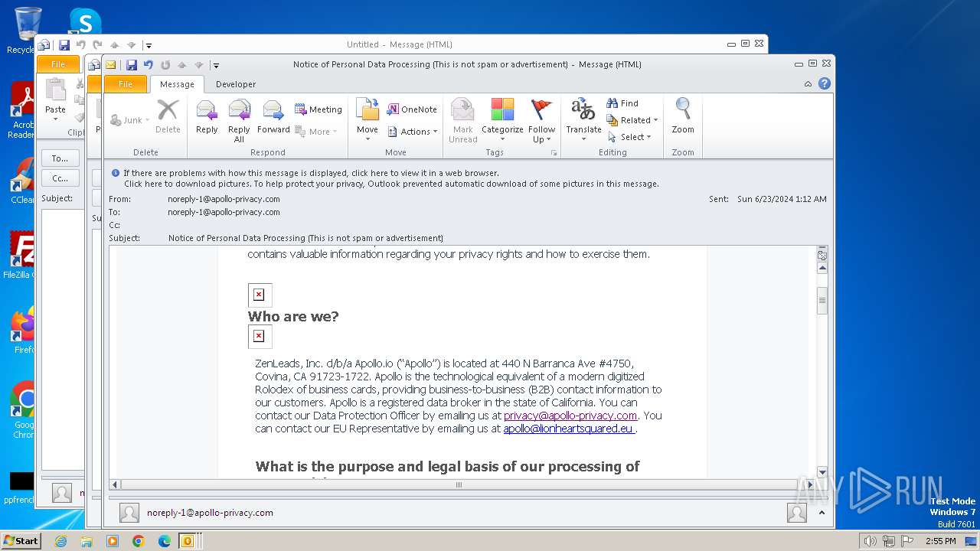Customize Quick Access Toolbar dropdown

tap(216, 66)
